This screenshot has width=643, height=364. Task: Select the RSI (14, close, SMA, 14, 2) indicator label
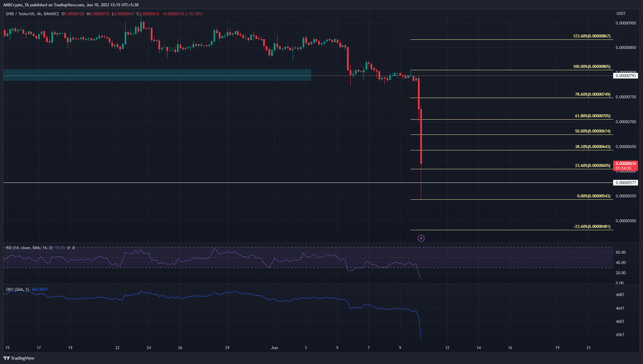[x=29, y=248]
